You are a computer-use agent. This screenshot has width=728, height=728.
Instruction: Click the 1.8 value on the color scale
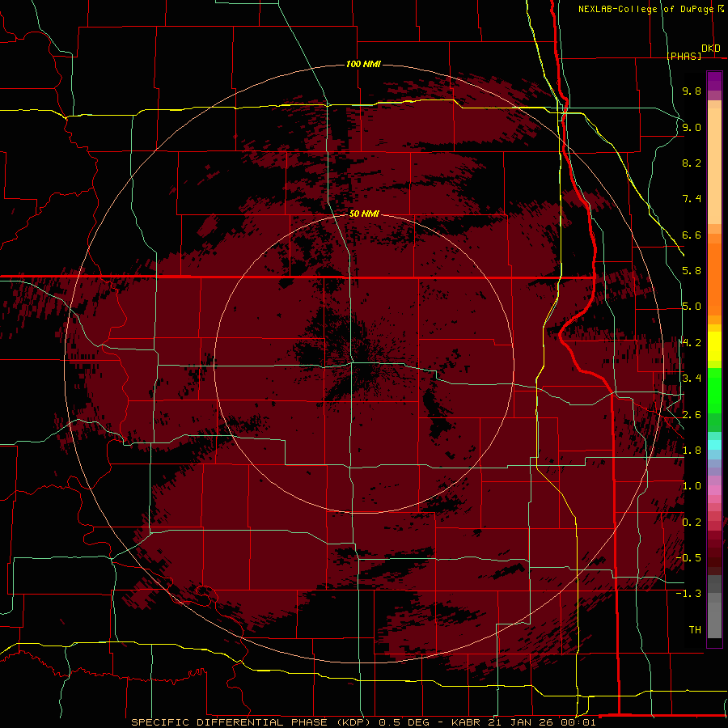tap(692, 451)
